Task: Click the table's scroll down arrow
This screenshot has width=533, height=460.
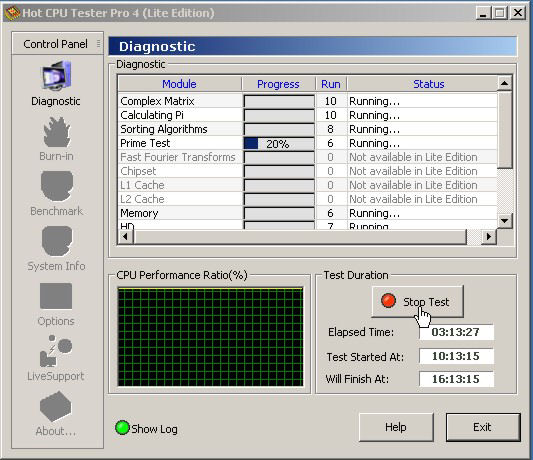Action: click(x=505, y=221)
